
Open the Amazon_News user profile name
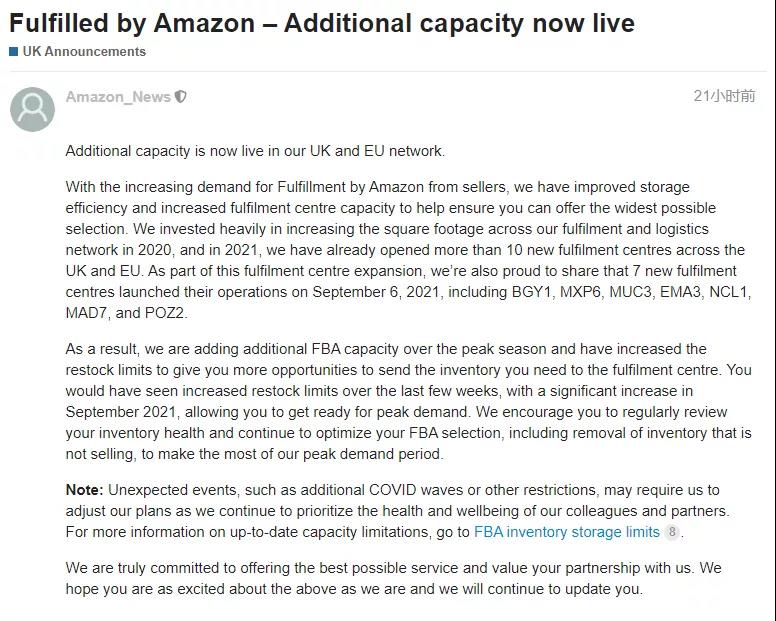pos(118,97)
